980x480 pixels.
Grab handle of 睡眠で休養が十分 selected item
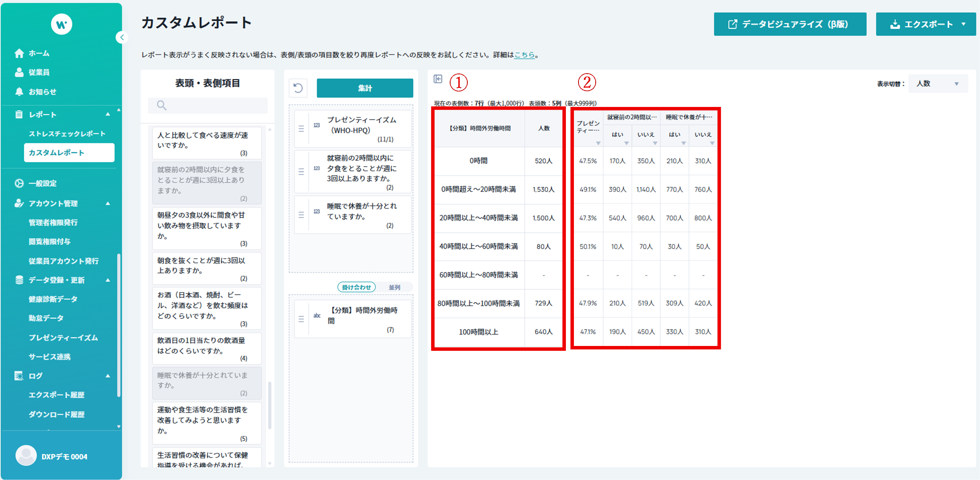pyautogui.click(x=301, y=215)
